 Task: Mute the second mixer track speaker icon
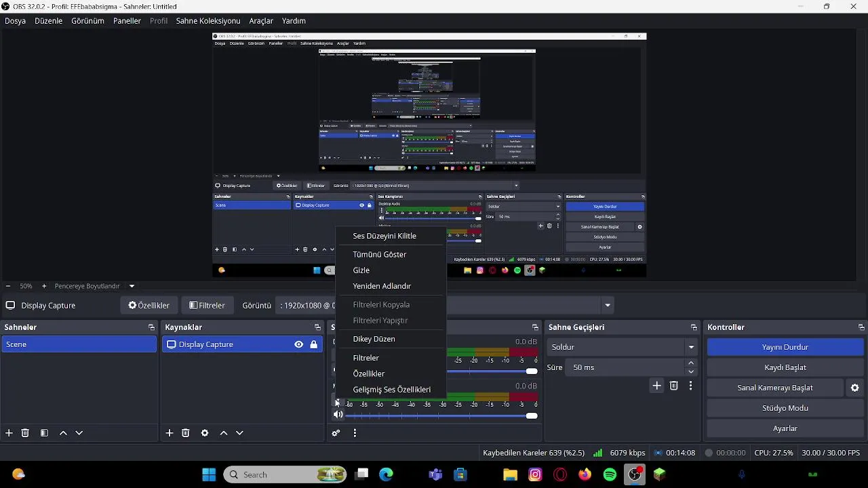[338, 415]
